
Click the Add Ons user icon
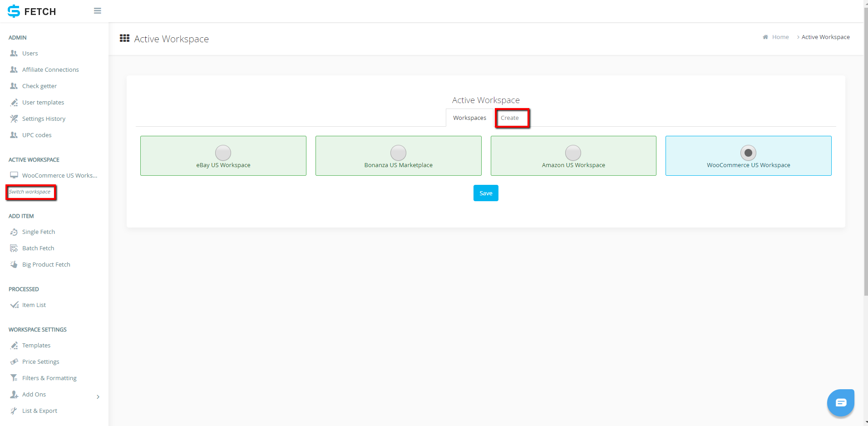[x=14, y=394]
